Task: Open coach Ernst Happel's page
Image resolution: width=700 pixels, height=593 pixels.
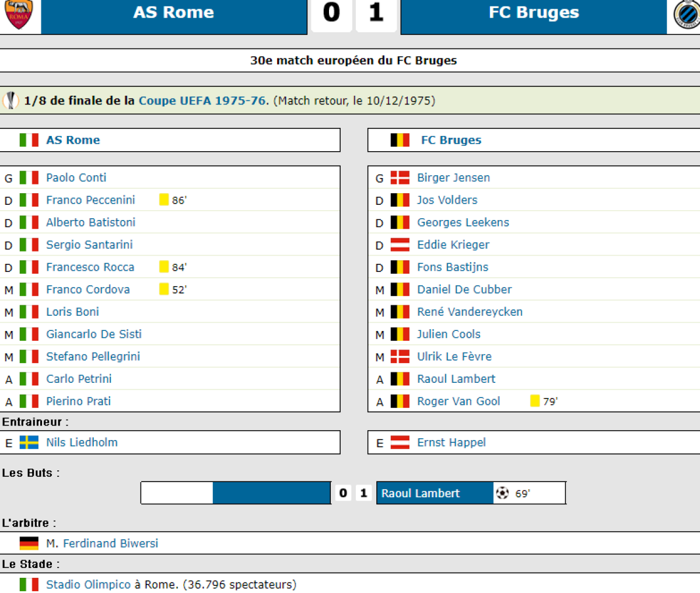Action: [452, 442]
